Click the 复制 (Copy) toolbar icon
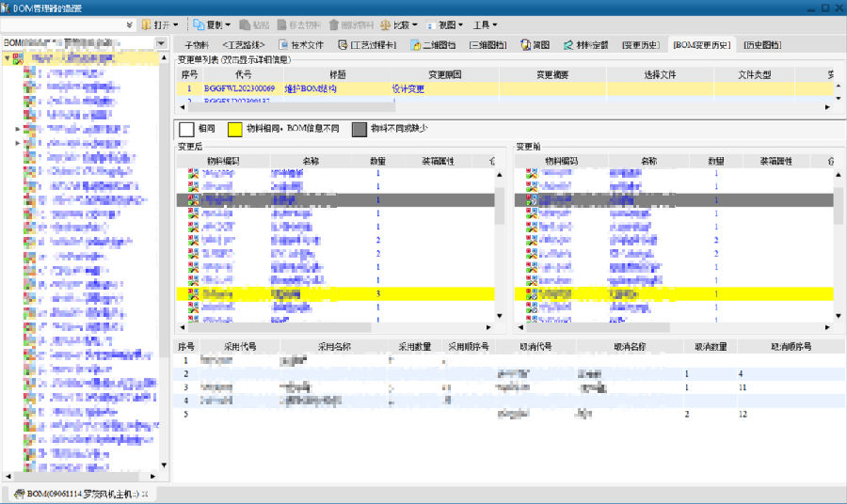 coord(199,25)
